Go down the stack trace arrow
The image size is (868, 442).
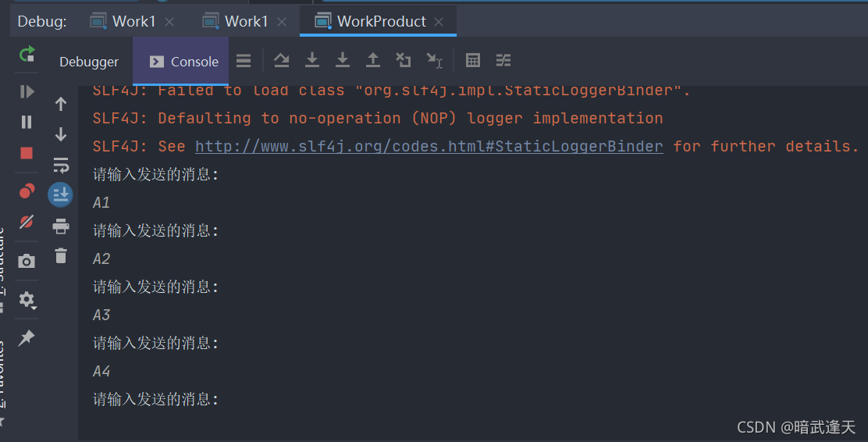point(61,134)
